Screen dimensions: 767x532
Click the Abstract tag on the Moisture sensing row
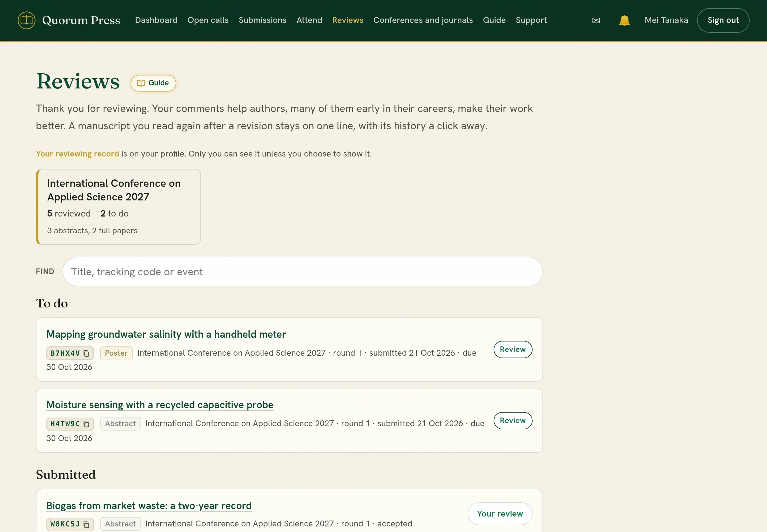coord(120,424)
